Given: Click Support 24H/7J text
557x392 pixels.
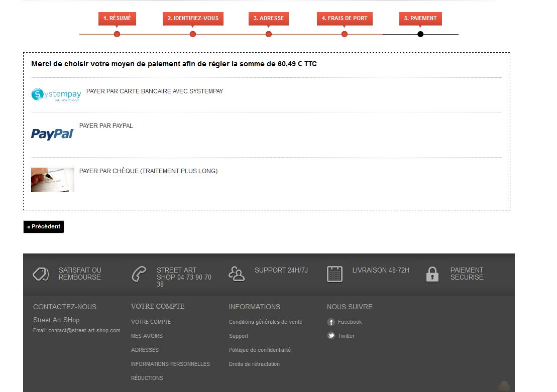Looking at the screenshot, I should click(281, 270).
